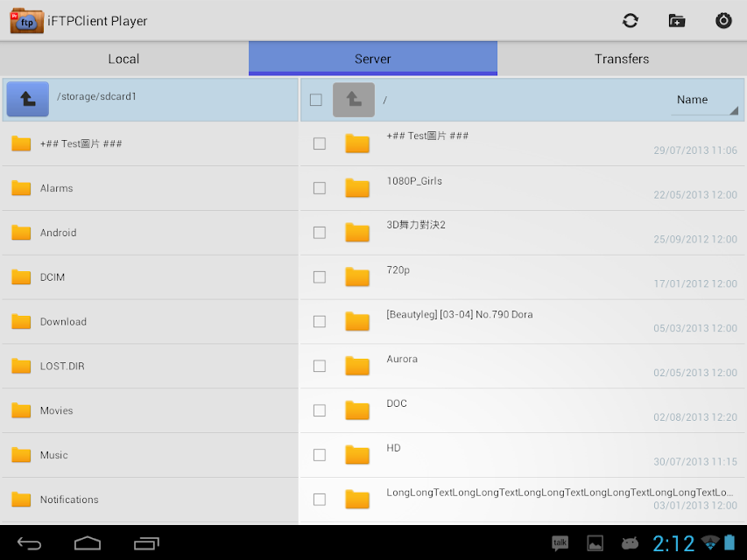Screen dimensions: 747x560
Task: Open local DCIM folder icon
Action: click(x=21, y=276)
